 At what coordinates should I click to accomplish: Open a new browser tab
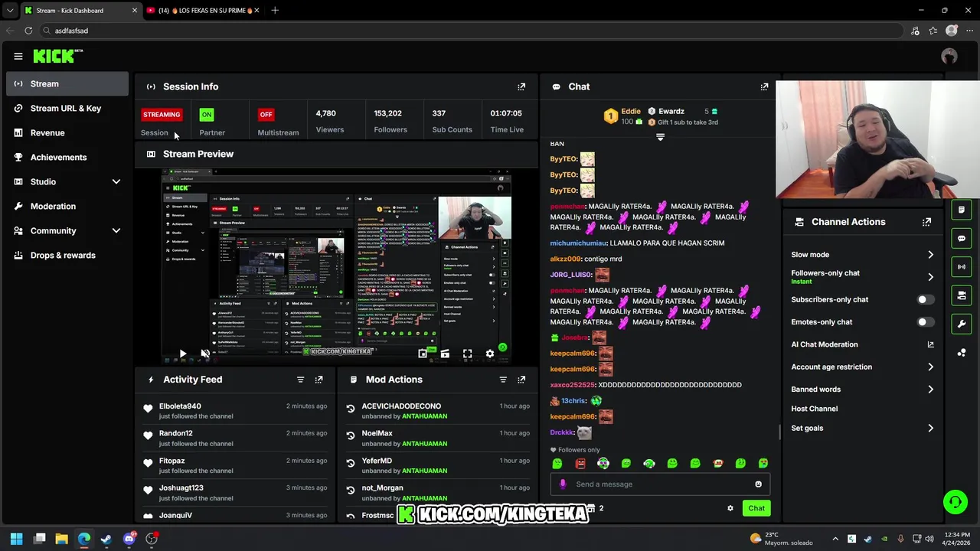point(275,10)
